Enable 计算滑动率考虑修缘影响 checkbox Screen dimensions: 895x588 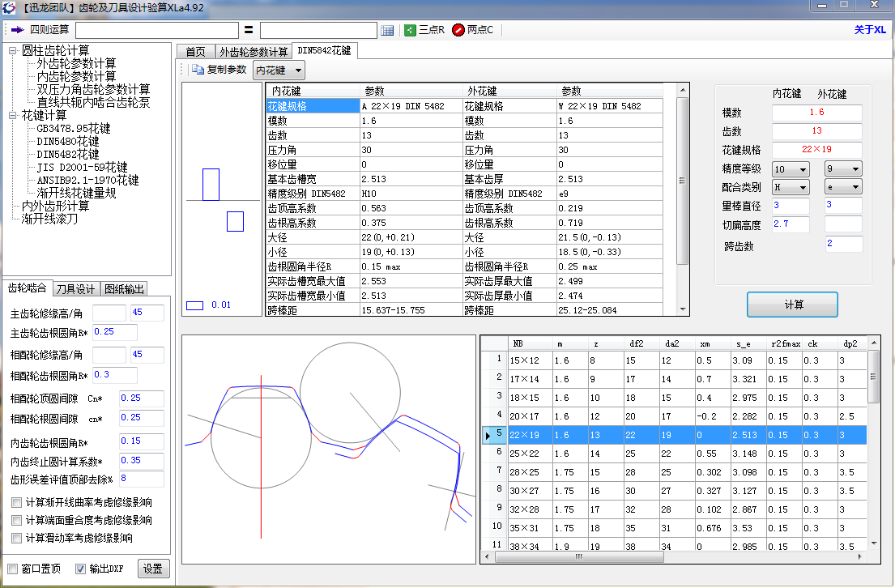point(16,539)
